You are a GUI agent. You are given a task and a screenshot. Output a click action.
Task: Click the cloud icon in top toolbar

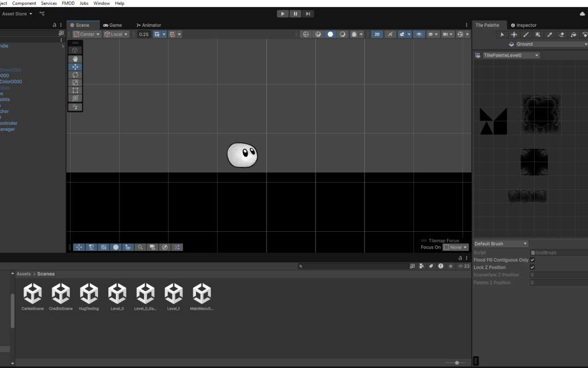pyautogui.click(x=582, y=14)
